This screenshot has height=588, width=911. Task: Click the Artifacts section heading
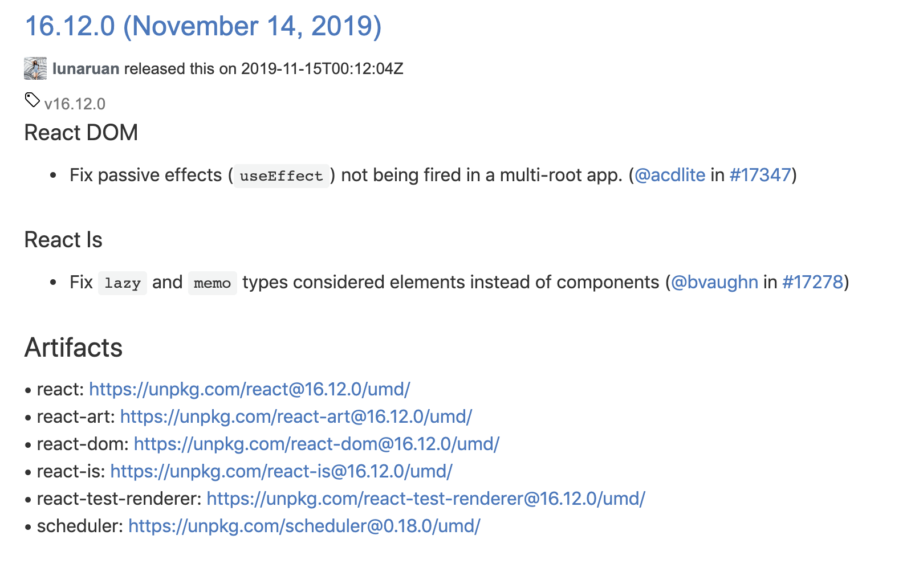74,348
